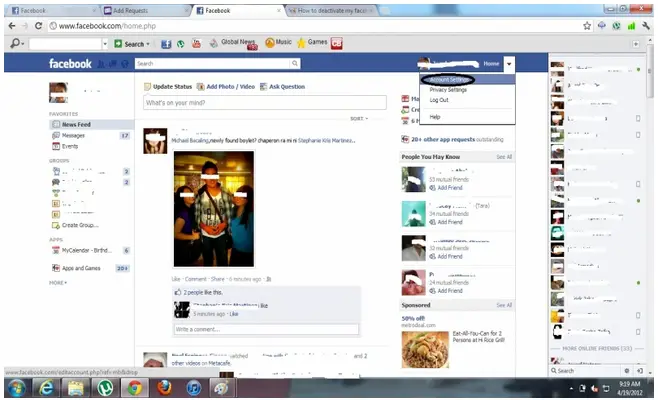Open uTorrent from the taskbar

(x=105, y=388)
